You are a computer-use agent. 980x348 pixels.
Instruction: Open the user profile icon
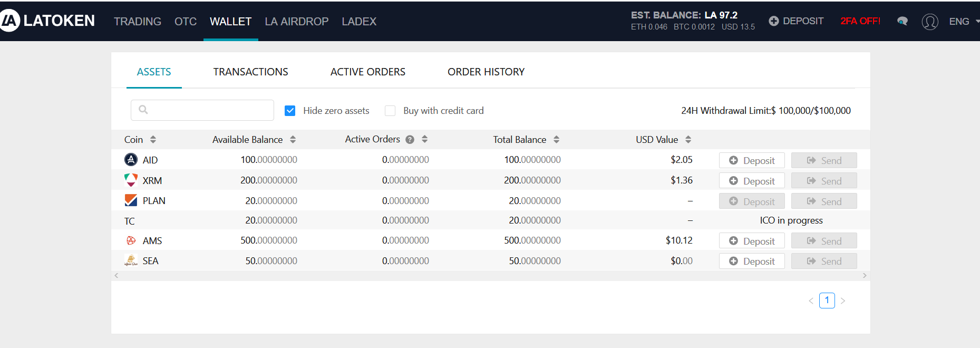coord(929,22)
